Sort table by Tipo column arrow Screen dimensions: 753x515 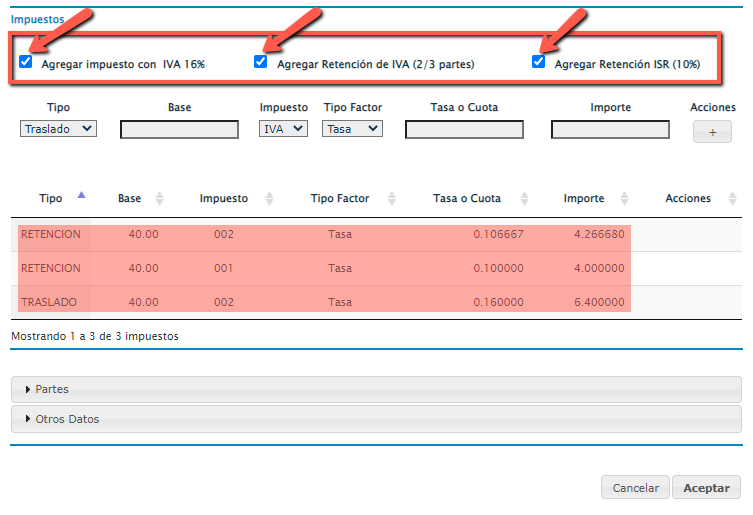coord(81,196)
